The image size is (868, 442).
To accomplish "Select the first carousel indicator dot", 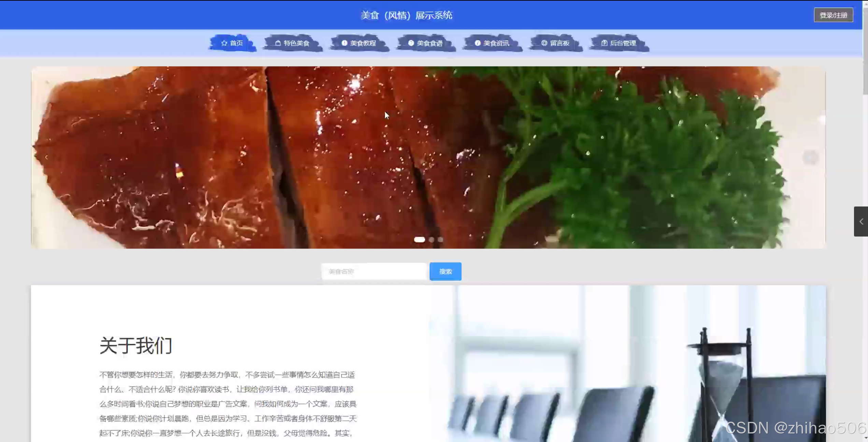I will tap(419, 240).
